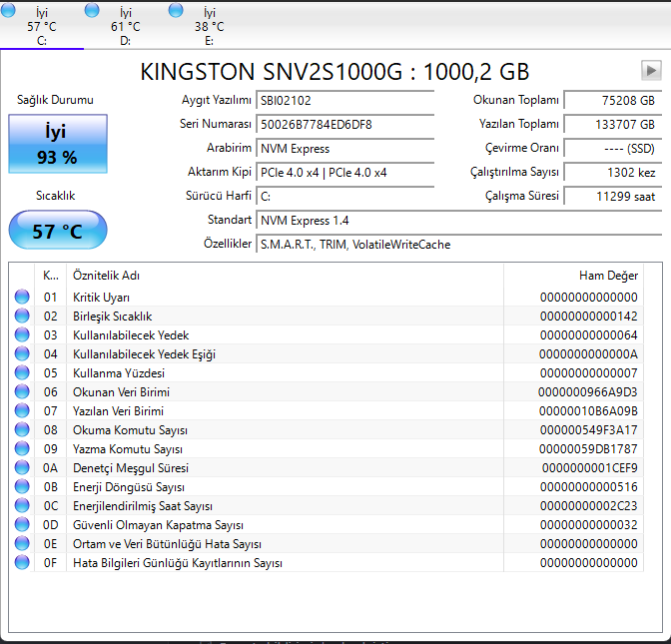Select the C: drive tab
The image size is (671, 644).
[x=41, y=26]
